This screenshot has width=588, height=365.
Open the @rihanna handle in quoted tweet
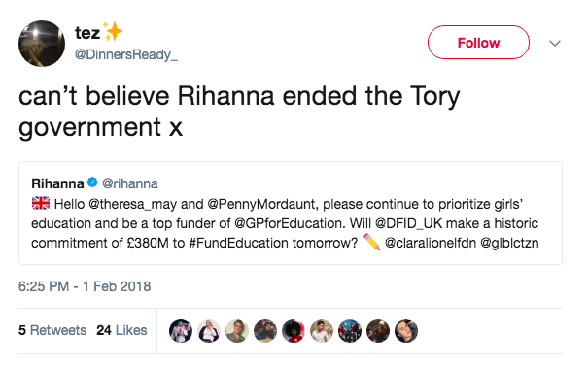pos(130,183)
